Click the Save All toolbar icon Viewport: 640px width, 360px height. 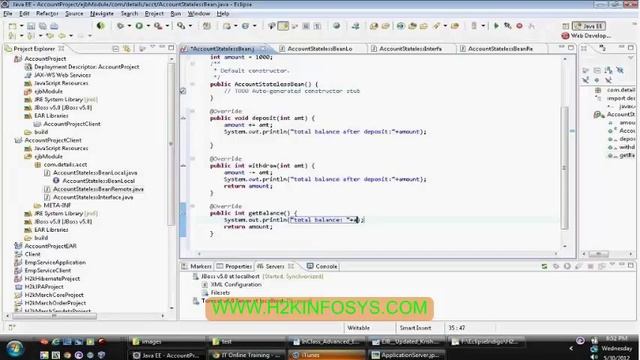(42, 26)
